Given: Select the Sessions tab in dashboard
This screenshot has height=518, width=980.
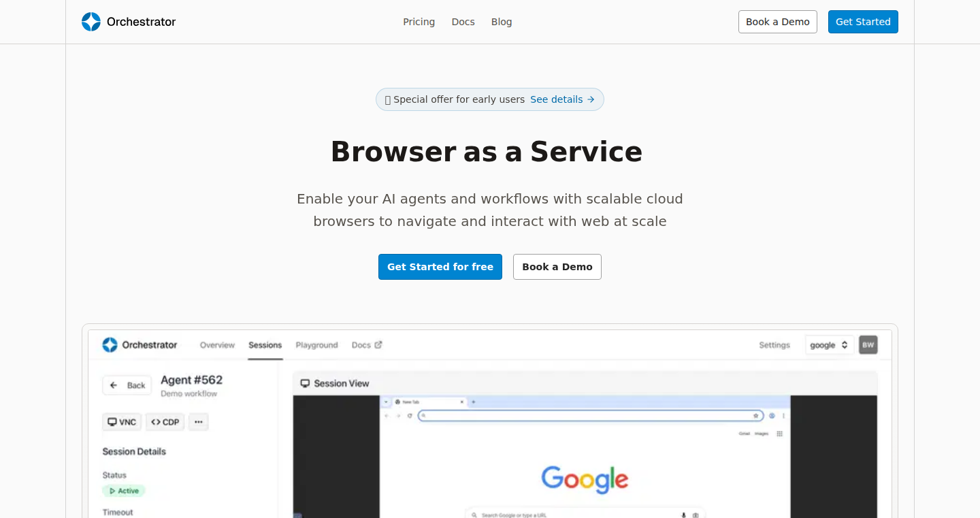Looking at the screenshot, I should pyautogui.click(x=265, y=345).
